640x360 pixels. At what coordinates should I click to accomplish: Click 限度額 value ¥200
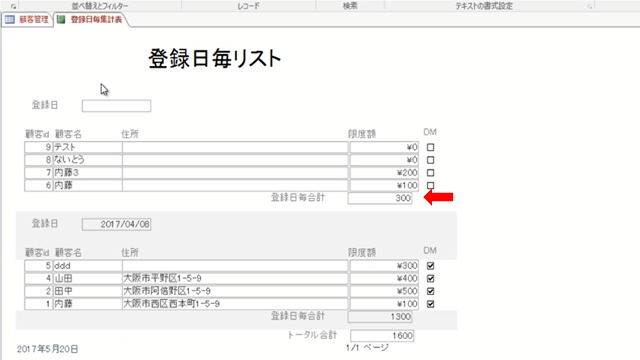click(384, 172)
